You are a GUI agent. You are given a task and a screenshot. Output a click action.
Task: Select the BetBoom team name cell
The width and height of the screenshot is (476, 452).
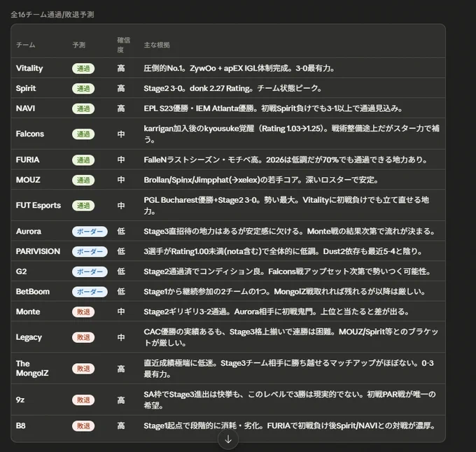pyautogui.click(x=32, y=292)
